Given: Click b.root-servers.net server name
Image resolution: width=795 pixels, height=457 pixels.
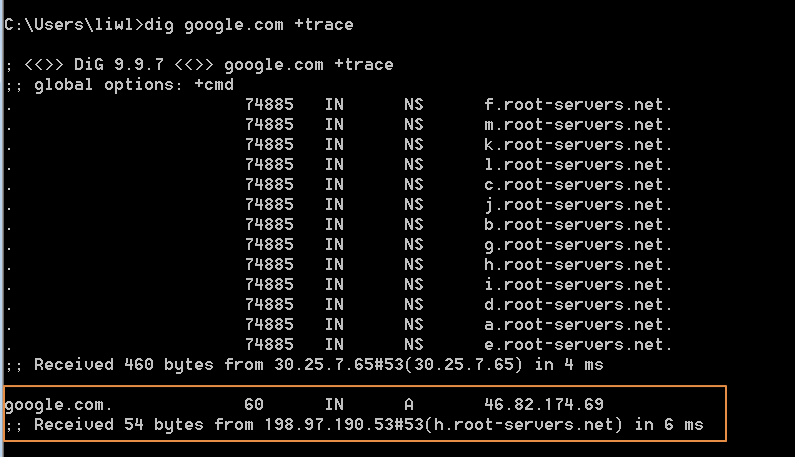Looking at the screenshot, I should click(x=578, y=224).
